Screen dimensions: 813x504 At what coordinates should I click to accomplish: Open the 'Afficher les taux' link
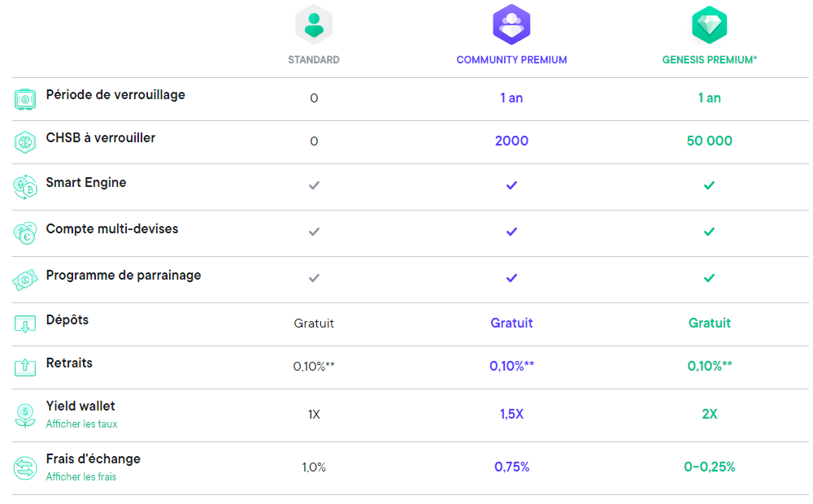81,424
